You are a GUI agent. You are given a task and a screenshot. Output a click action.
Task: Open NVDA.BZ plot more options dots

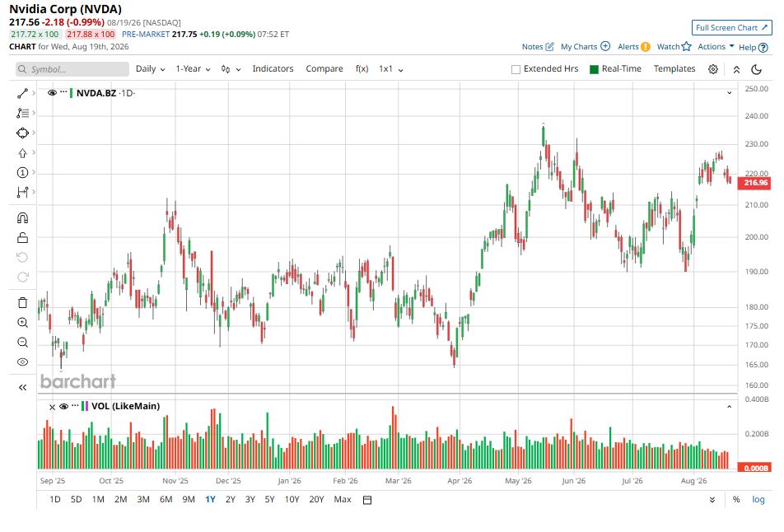(x=63, y=92)
